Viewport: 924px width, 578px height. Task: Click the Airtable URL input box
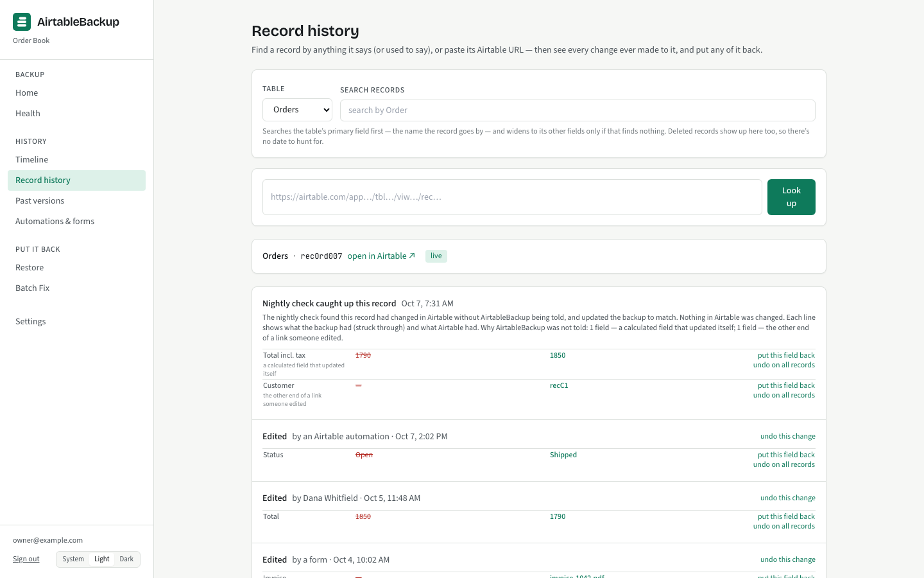(x=512, y=197)
